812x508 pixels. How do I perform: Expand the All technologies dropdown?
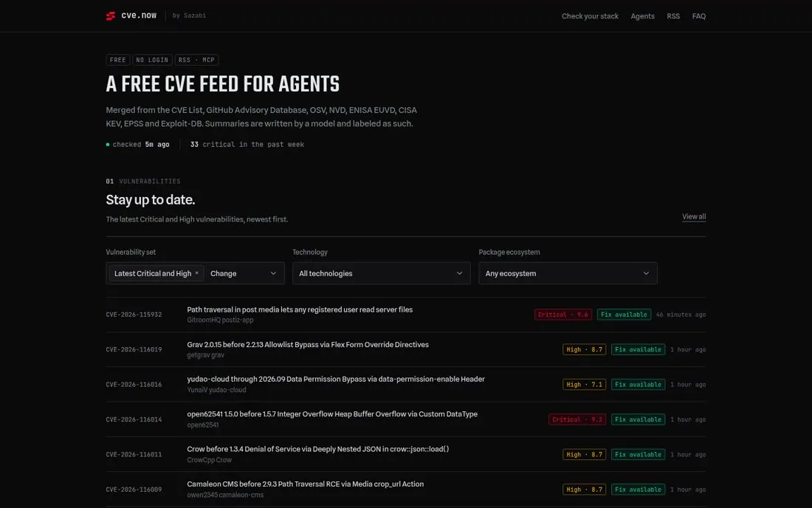click(381, 273)
